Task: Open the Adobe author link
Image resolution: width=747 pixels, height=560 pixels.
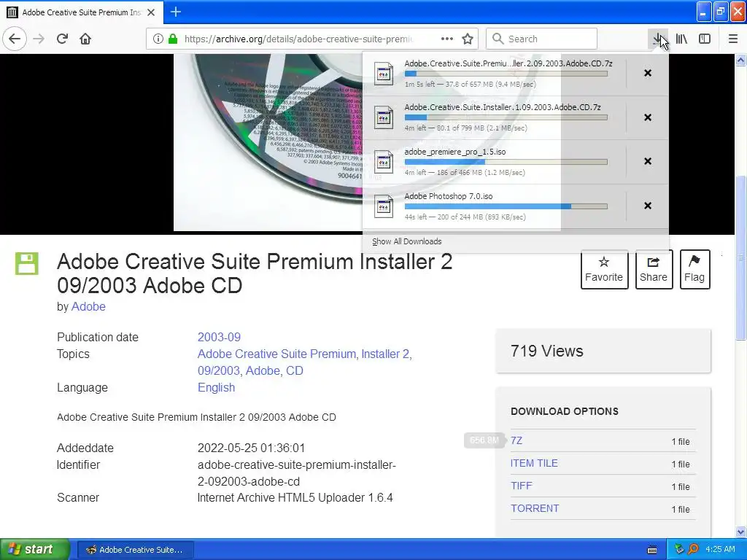Action: [88, 307]
